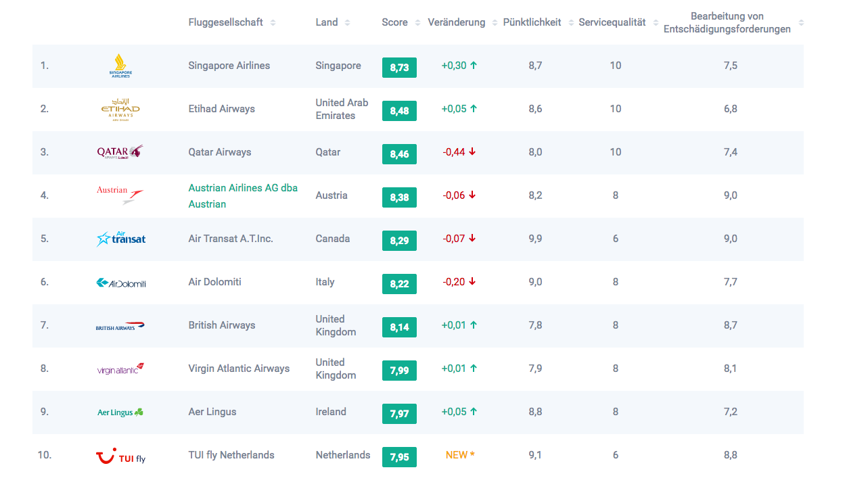Click the Etihad Airways logo

click(x=120, y=110)
